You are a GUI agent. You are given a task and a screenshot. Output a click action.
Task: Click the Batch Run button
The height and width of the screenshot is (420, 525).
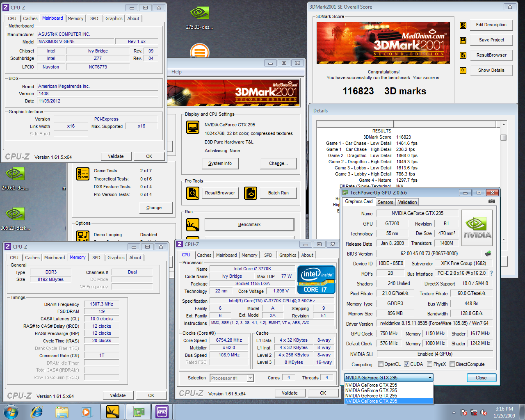coord(278,193)
